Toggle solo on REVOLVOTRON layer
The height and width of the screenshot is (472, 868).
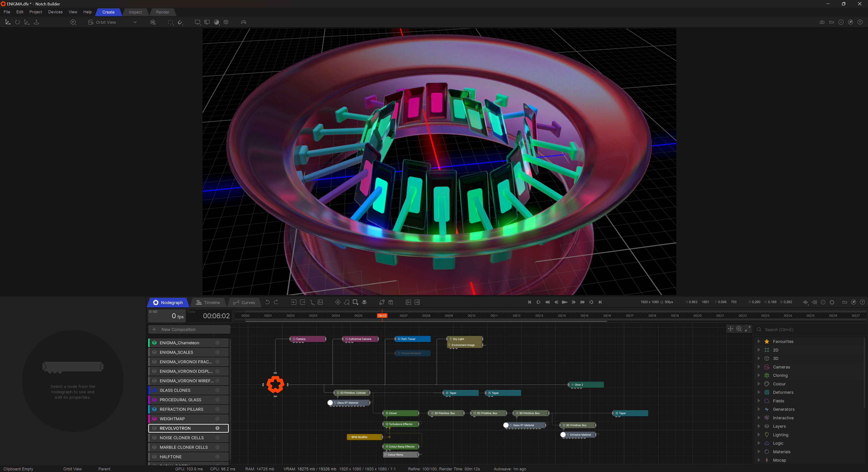point(217,428)
